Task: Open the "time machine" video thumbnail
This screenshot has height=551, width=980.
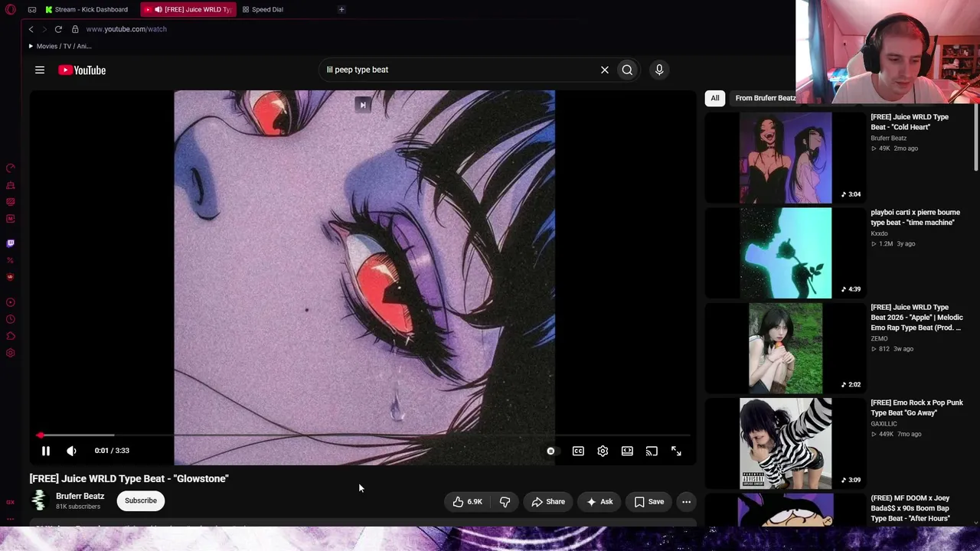Action: (x=786, y=253)
